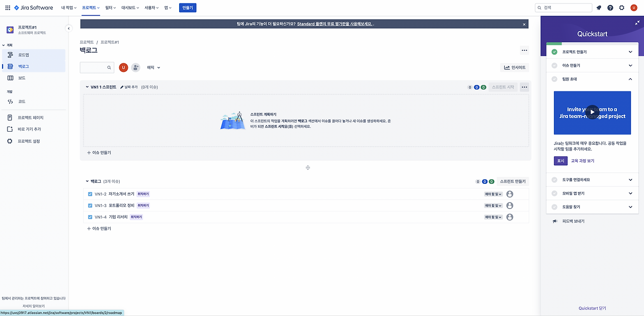Open the 에픽 filter dropdown
Viewport: 644px width, 316px height.
(x=153, y=67)
